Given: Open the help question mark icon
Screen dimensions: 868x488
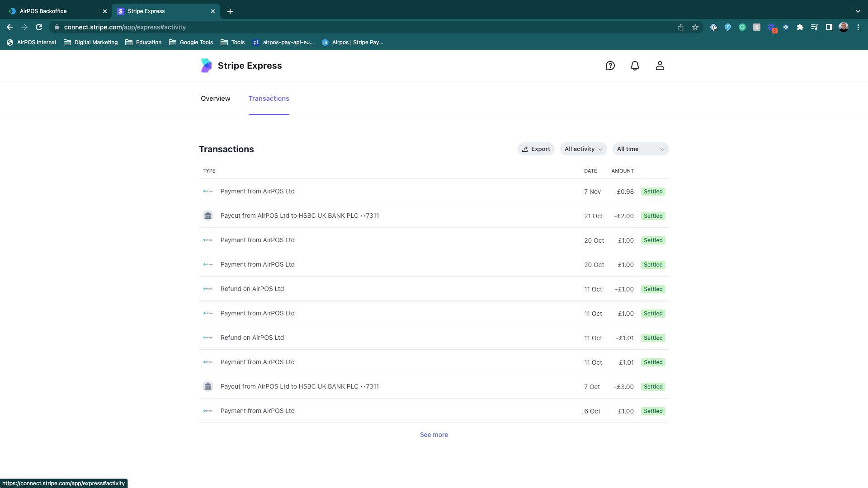Looking at the screenshot, I should [610, 66].
